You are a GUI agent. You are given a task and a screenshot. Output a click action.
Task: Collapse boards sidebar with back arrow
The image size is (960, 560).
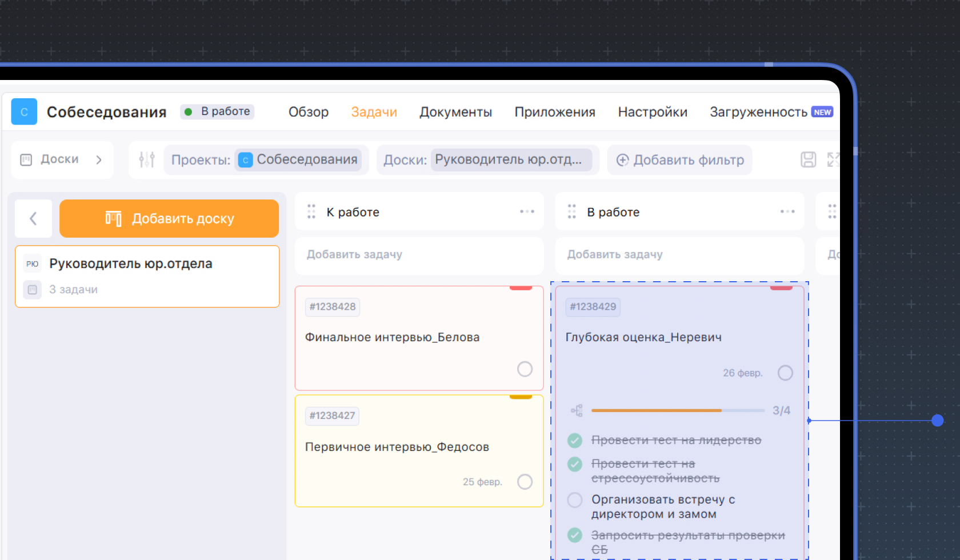[x=33, y=218]
